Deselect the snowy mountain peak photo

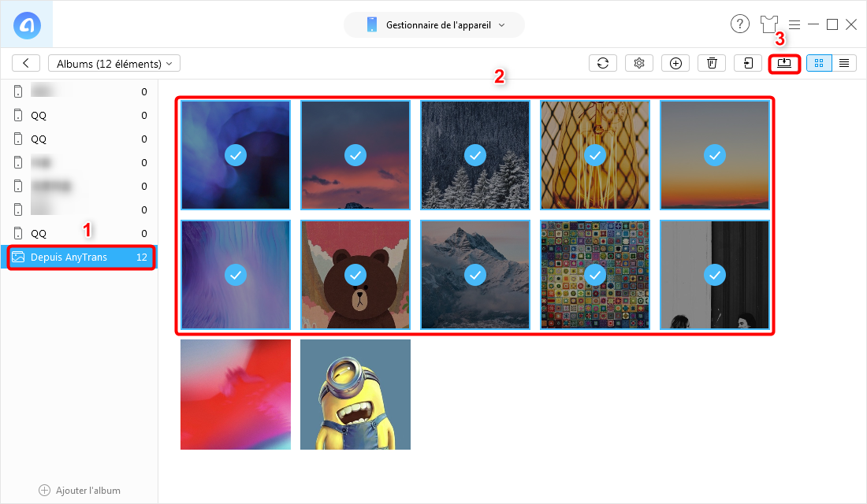(x=475, y=275)
